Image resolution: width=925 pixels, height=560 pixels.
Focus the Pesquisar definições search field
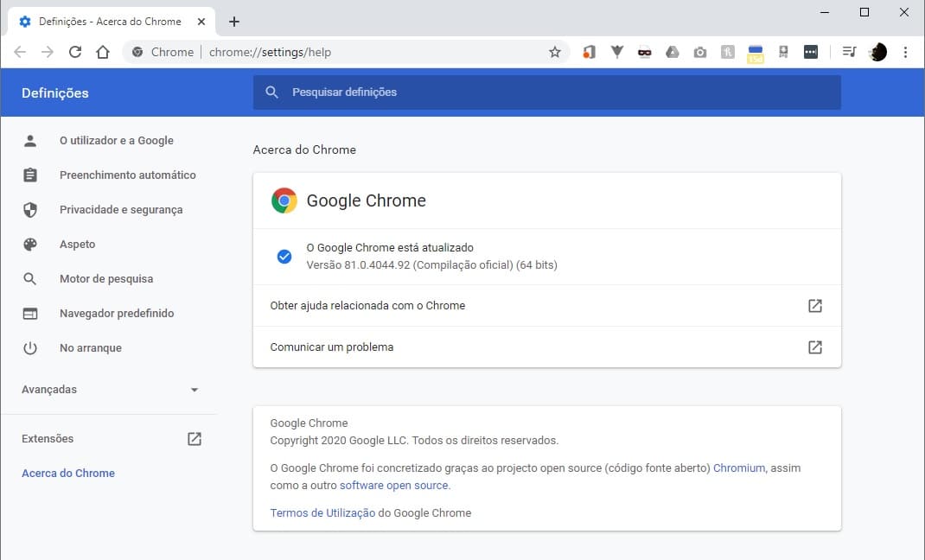click(547, 92)
